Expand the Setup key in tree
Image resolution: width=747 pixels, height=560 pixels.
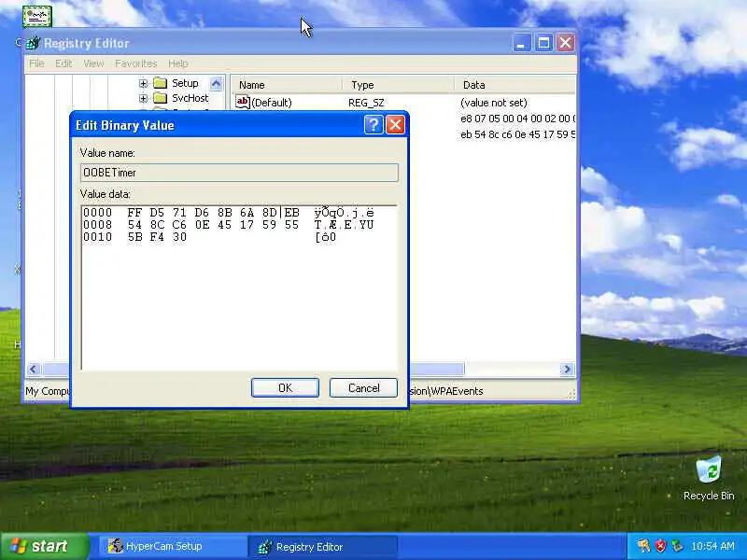(x=143, y=83)
